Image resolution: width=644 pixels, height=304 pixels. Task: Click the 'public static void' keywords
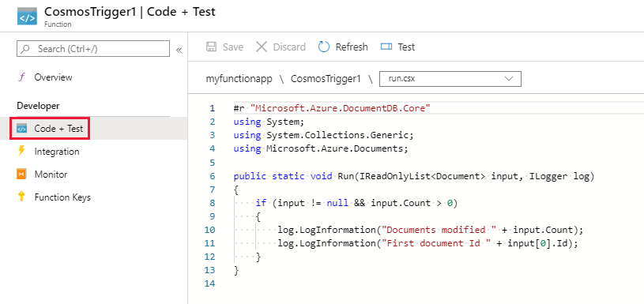[284, 176]
